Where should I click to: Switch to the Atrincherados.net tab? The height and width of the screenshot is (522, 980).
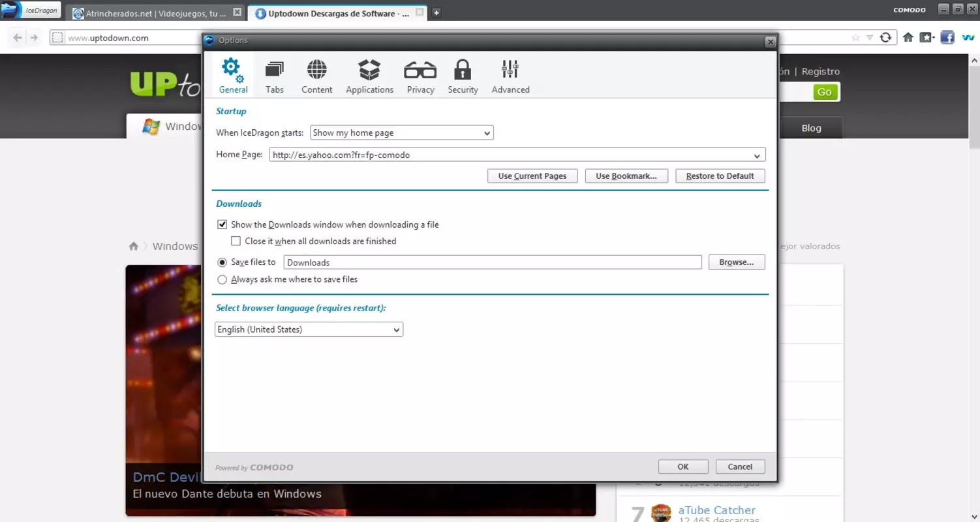[156, 13]
